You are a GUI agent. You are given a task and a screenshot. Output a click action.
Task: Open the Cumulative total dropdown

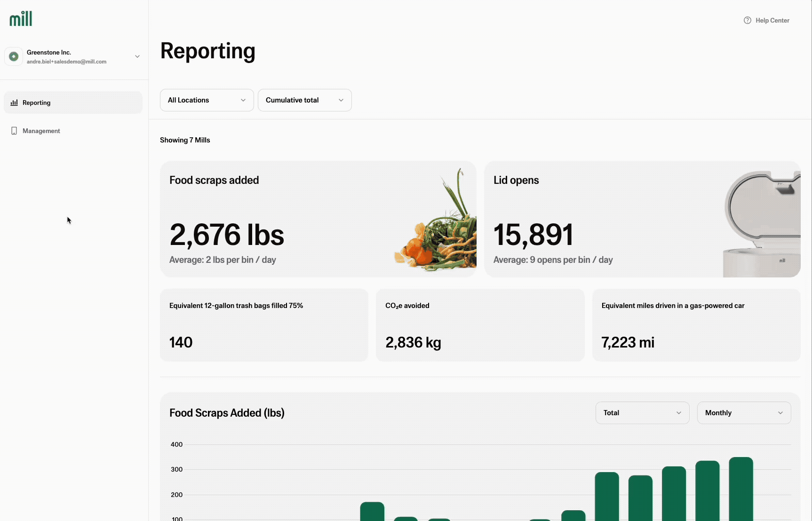click(x=304, y=100)
